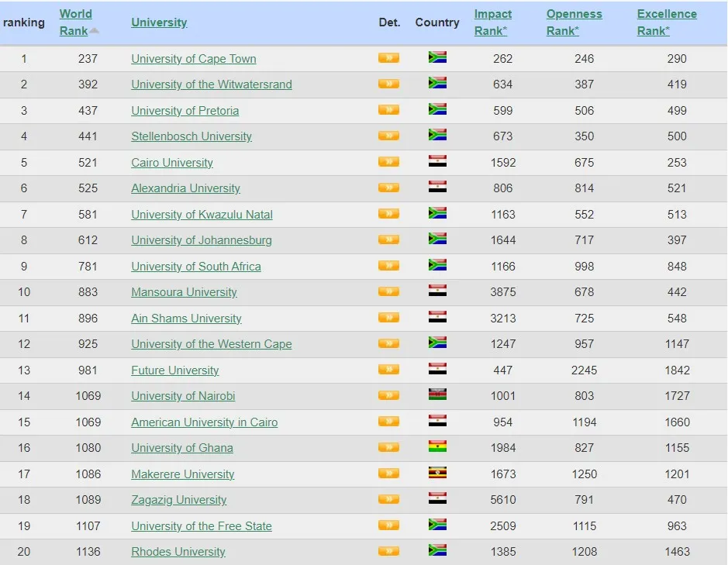Open University of Pretoria link
Image resolution: width=728 pixels, height=565 pixels.
pos(185,111)
